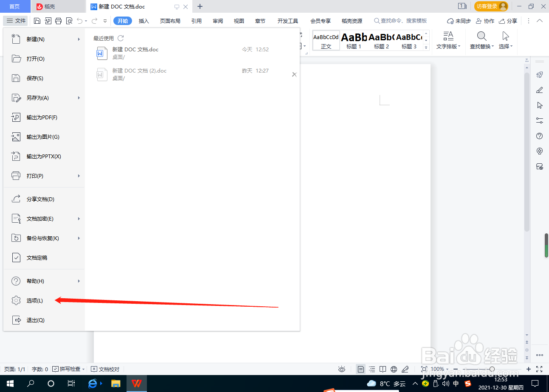
Task: Choose 打开(O) in file menu
Action: click(44, 59)
